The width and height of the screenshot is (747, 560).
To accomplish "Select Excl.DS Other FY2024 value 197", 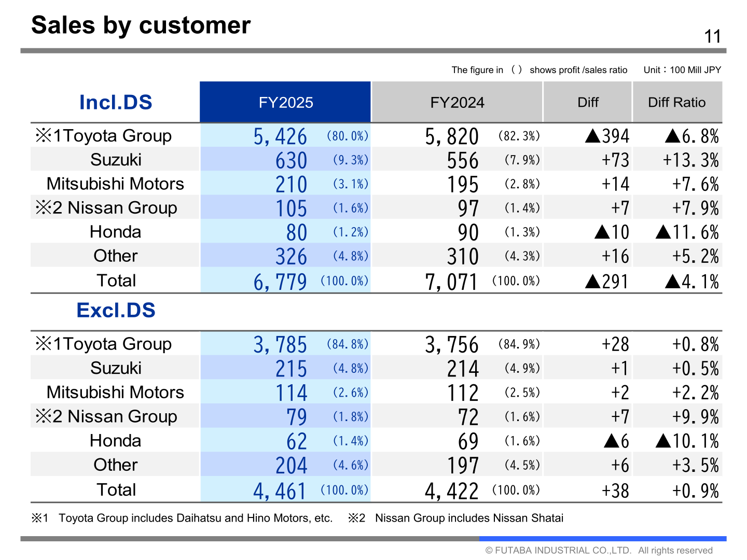I will pyautogui.click(x=463, y=465).
